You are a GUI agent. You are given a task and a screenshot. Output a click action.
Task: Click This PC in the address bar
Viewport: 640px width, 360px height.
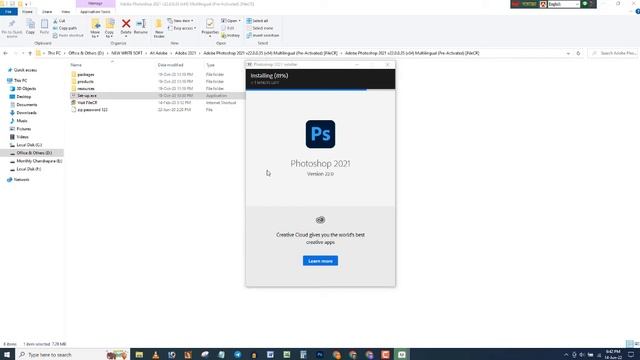(54, 53)
